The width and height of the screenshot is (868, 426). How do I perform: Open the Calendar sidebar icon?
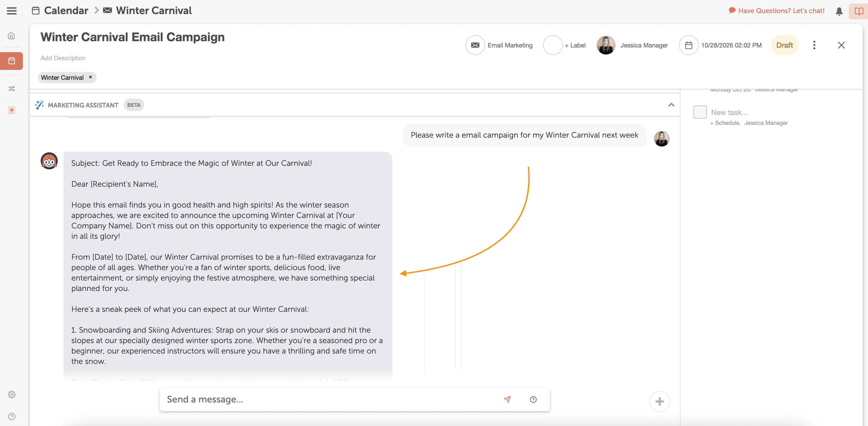point(11,61)
